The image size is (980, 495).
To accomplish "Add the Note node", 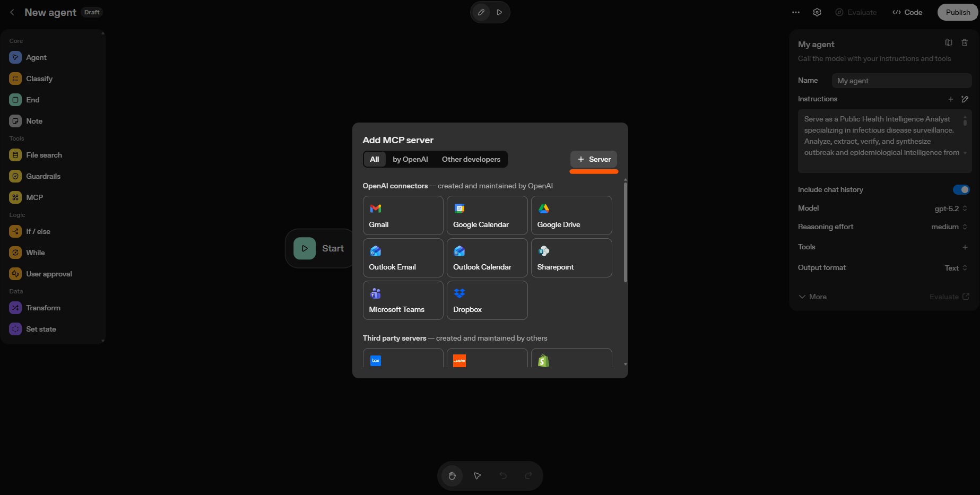I will pos(26,121).
